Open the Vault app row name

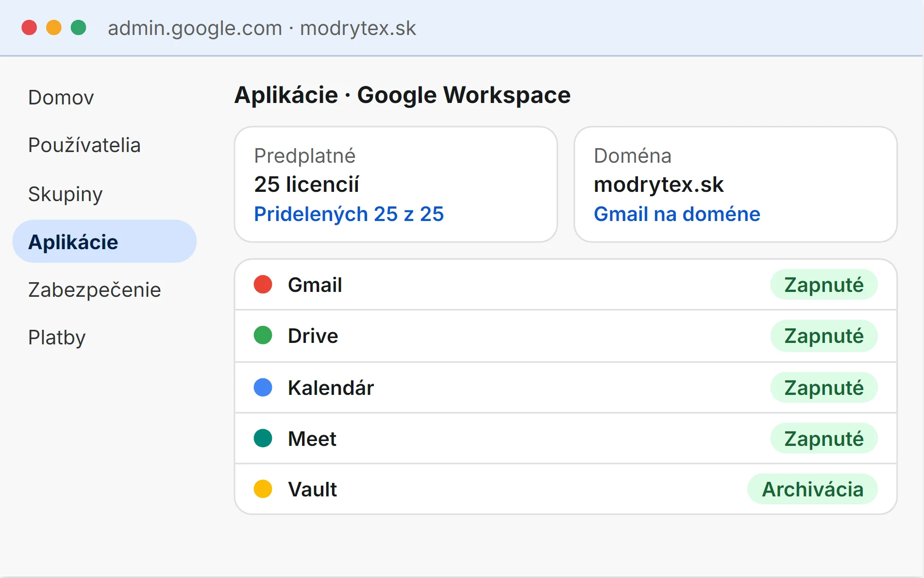click(x=312, y=490)
